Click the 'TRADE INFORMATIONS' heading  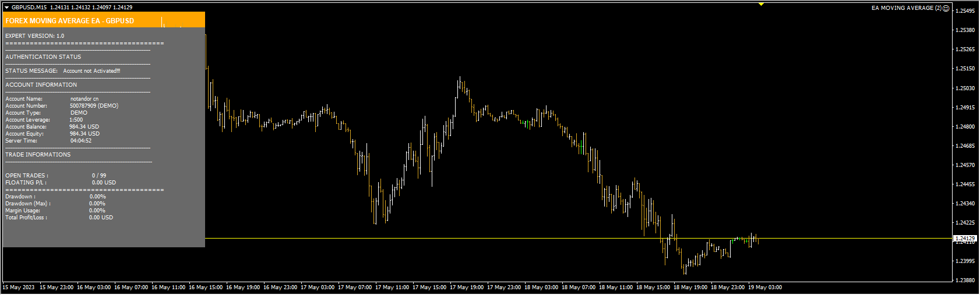coord(38,155)
